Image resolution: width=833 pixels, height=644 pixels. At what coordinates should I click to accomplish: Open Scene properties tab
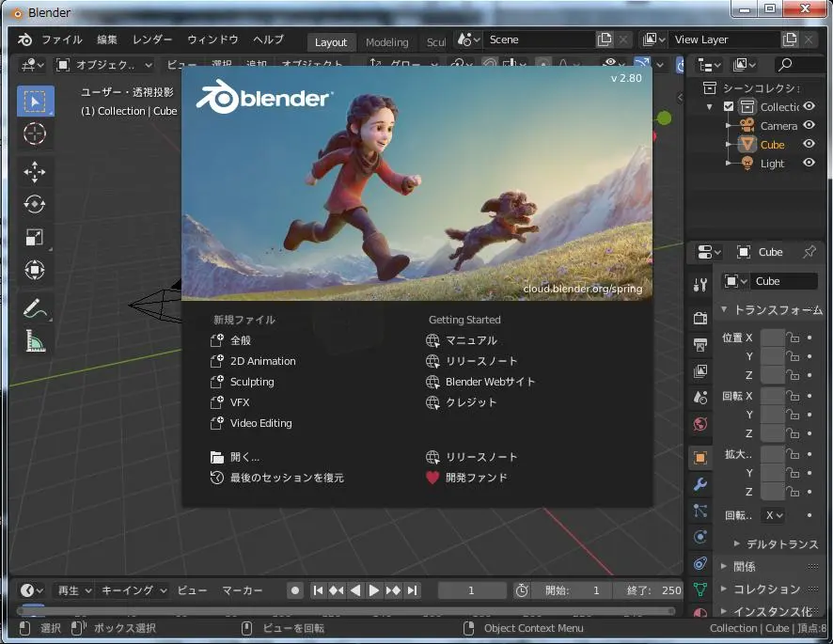[700, 398]
